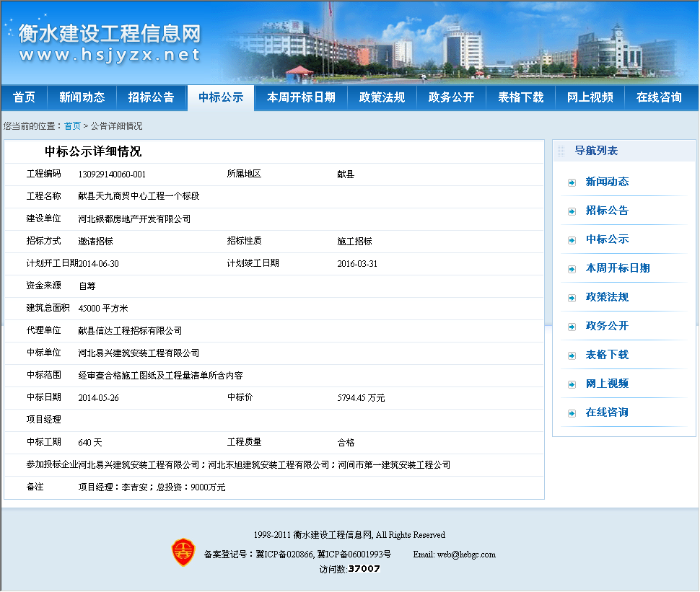Open sidebar link 政务公开
Screen dimensions: 700x592
[607, 326]
